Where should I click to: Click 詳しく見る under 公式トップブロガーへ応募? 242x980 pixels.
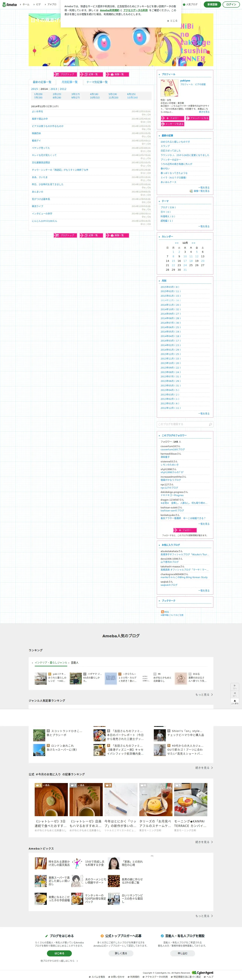[x=121, y=953]
